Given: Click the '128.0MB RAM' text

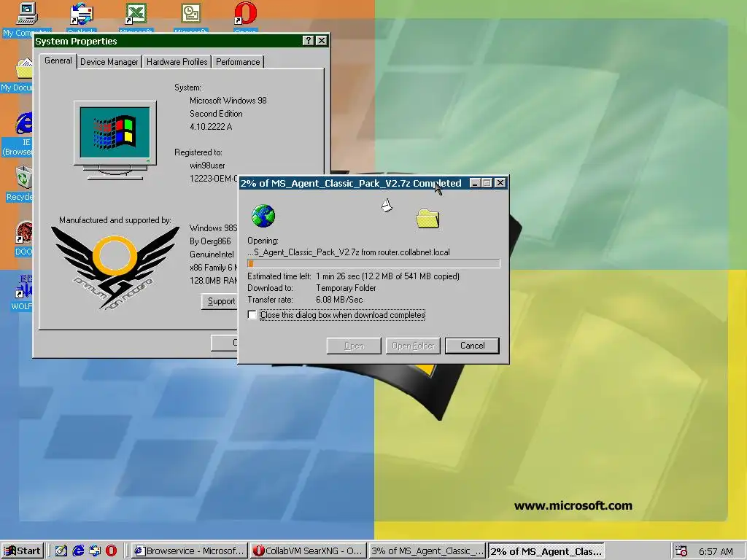Looking at the screenshot, I should (x=214, y=281).
